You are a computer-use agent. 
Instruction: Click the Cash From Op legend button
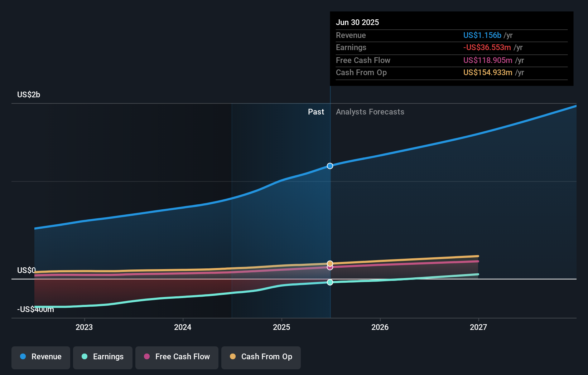[x=261, y=357]
